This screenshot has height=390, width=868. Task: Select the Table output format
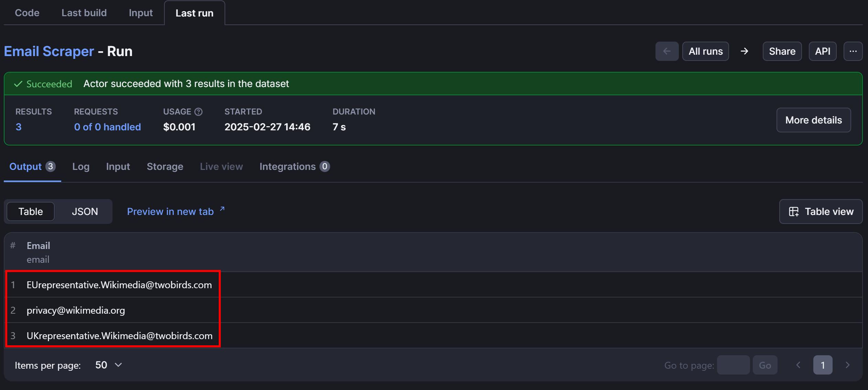pos(30,211)
